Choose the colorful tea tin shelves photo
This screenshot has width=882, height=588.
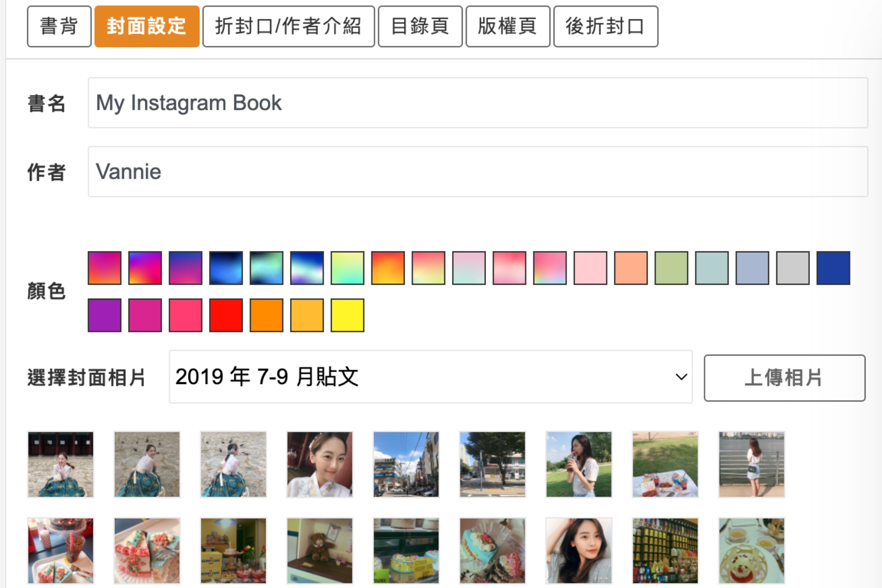point(665,551)
